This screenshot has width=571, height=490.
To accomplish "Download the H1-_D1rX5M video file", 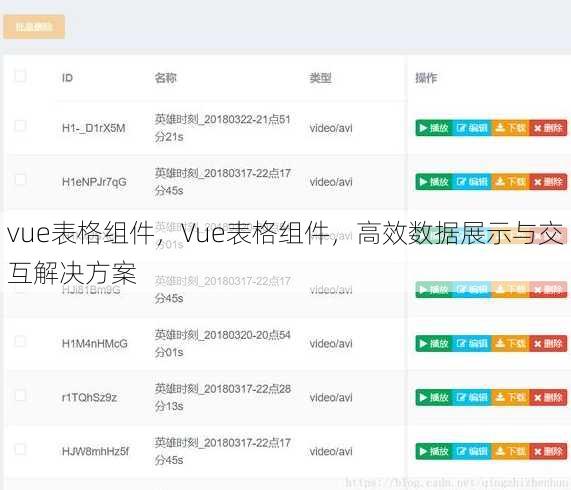I will point(511,128).
